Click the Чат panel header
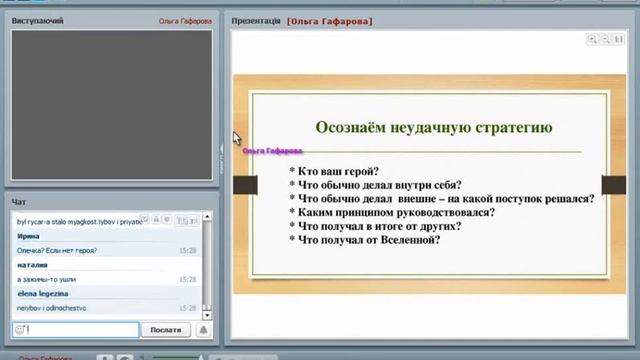 [19, 202]
